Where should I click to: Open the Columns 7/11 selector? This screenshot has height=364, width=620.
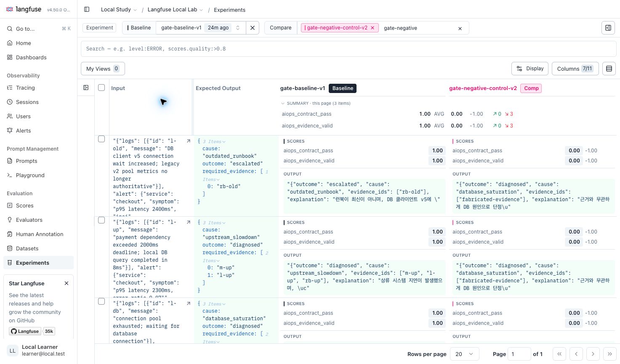pyautogui.click(x=575, y=69)
